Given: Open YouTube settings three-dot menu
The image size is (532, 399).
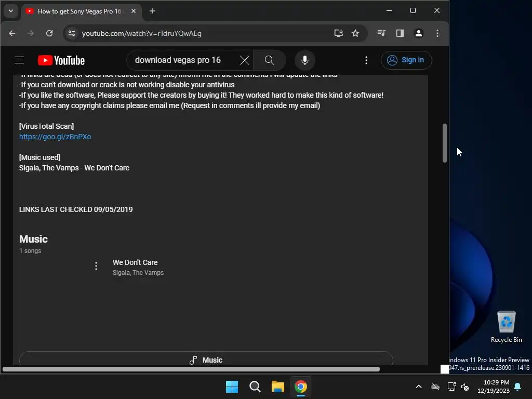Looking at the screenshot, I should (366, 60).
